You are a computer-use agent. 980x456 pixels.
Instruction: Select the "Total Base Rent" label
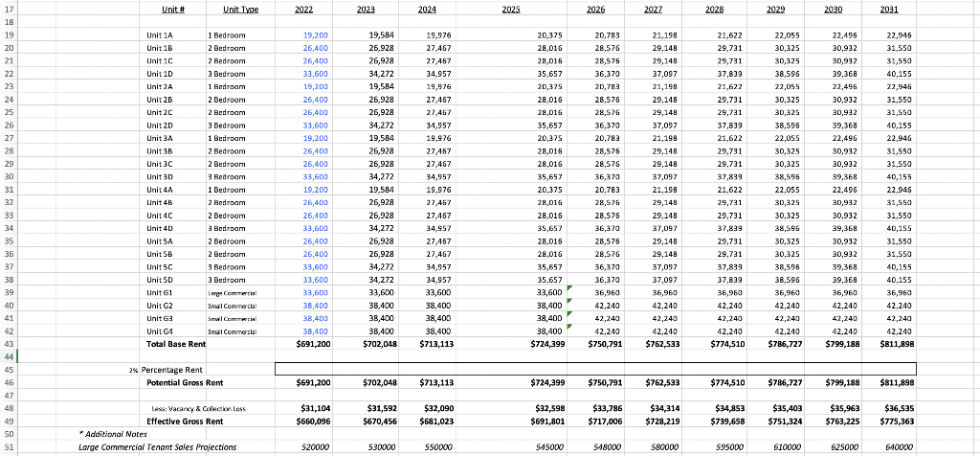pyautogui.click(x=176, y=344)
